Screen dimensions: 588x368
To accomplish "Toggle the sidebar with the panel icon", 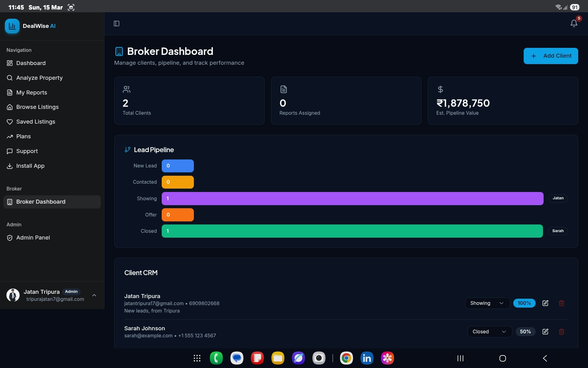I will point(116,23).
